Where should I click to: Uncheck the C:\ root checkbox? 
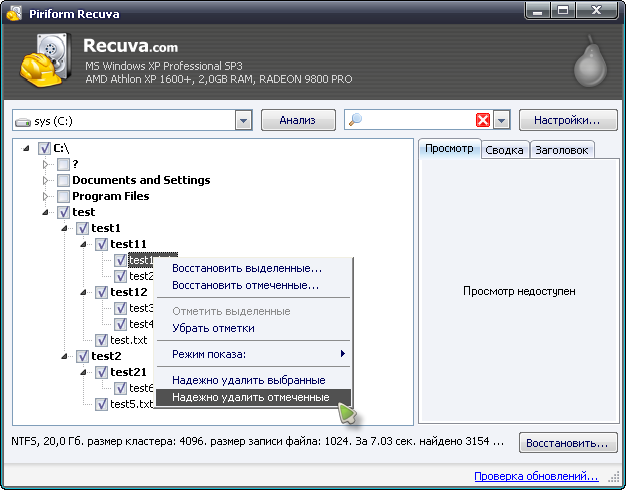tap(44, 149)
